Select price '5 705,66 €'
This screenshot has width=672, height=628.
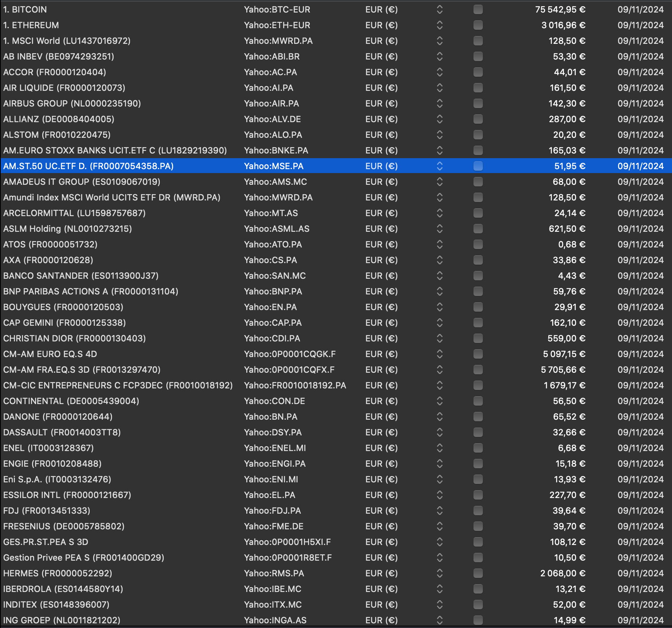[563, 370]
